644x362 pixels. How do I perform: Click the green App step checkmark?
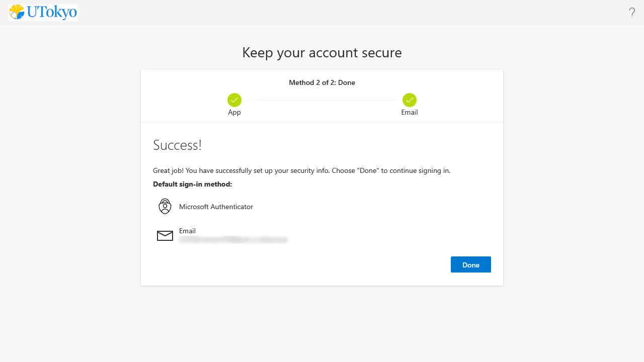point(234,100)
